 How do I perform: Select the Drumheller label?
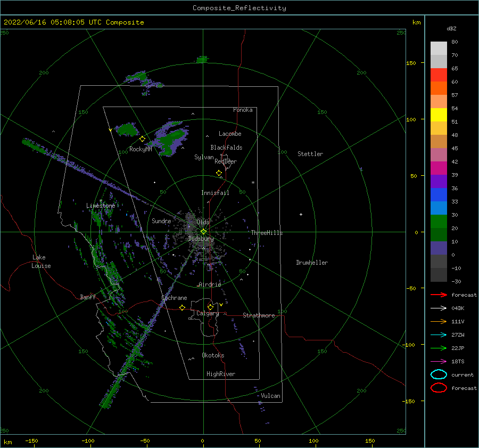312,263
